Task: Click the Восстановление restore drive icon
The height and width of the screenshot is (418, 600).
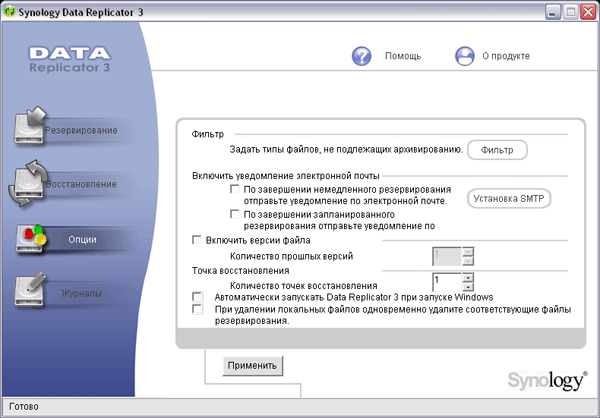Action: 28,183
